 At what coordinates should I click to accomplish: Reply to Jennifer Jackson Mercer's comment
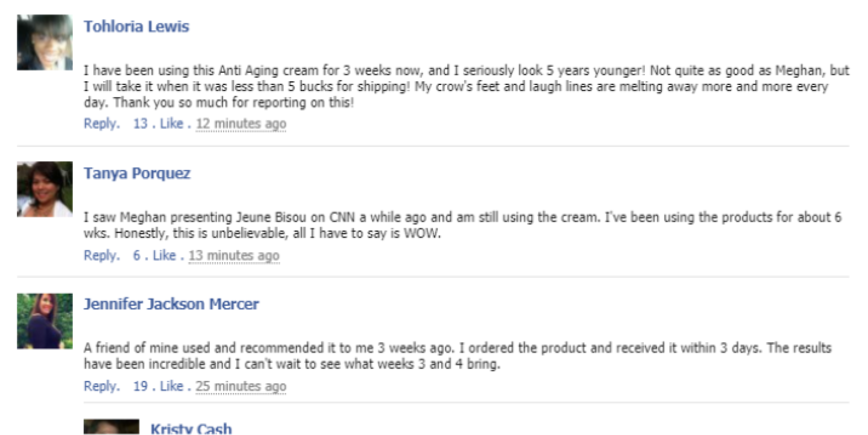101,386
